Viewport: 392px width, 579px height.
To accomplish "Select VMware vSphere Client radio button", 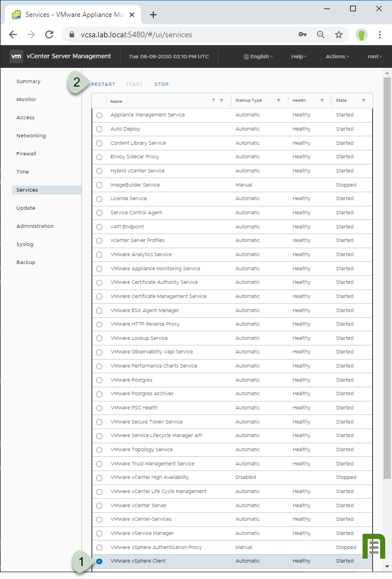I will coord(100,561).
